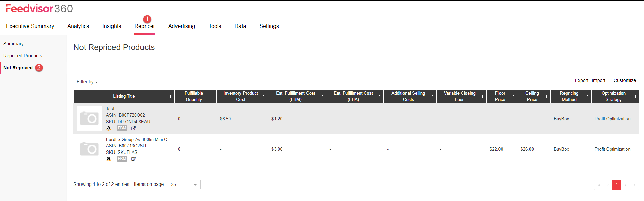Select Summary in sidebar
Screen dimensions: 644x201
[13, 44]
